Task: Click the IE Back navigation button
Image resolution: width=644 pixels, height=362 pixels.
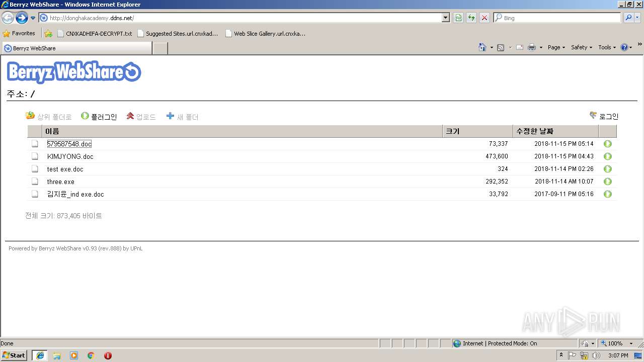Action: click(x=8, y=18)
